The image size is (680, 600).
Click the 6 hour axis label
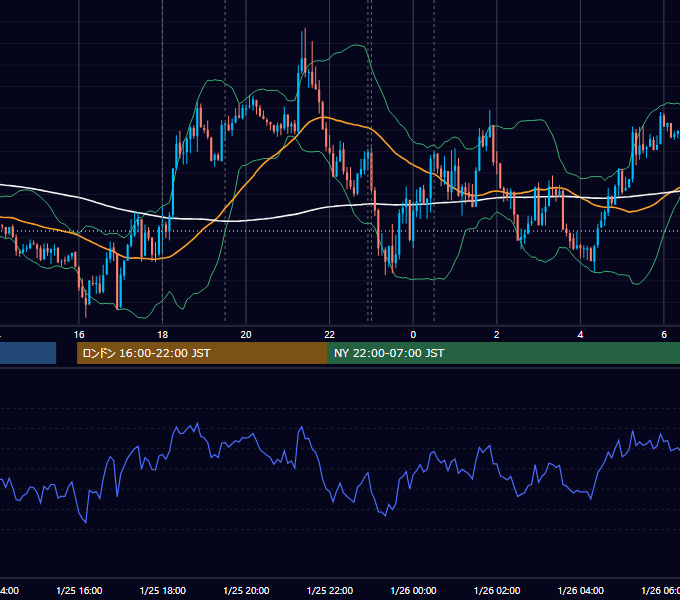point(664,335)
